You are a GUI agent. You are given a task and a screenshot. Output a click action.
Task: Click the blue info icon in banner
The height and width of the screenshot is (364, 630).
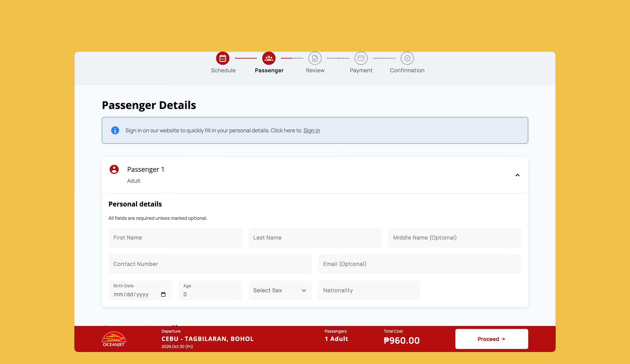coord(115,130)
